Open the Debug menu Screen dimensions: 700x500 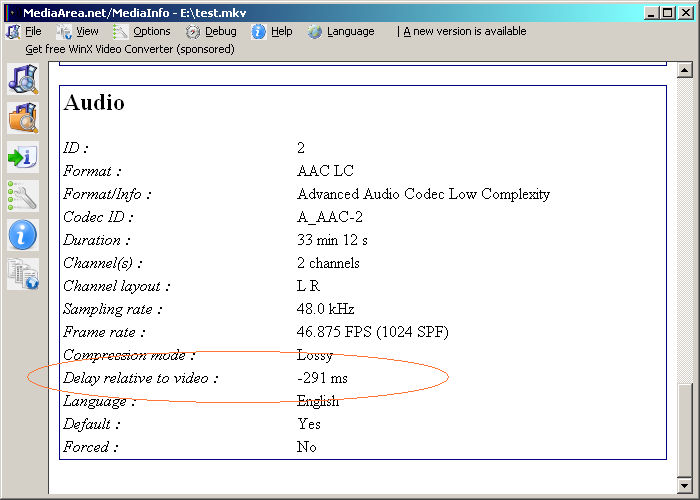pos(221,31)
